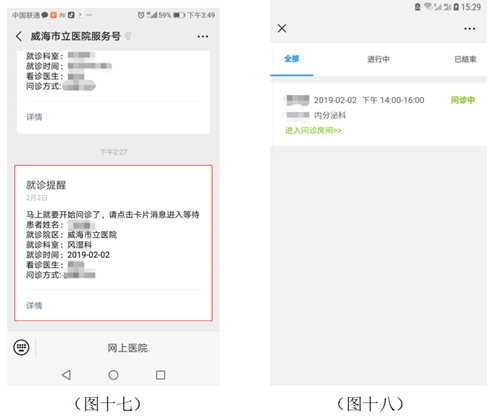Click 进入问诊房间>> link
This screenshot has width=500, height=418.
click(x=313, y=130)
